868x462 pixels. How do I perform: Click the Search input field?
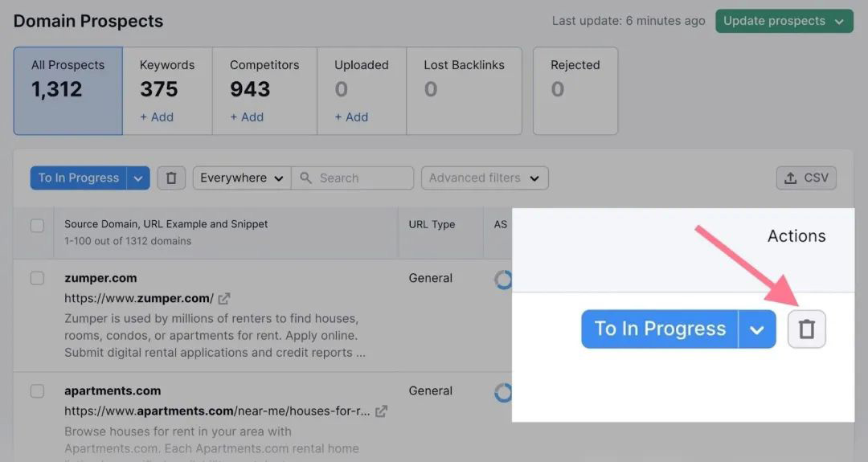pyautogui.click(x=362, y=178)
